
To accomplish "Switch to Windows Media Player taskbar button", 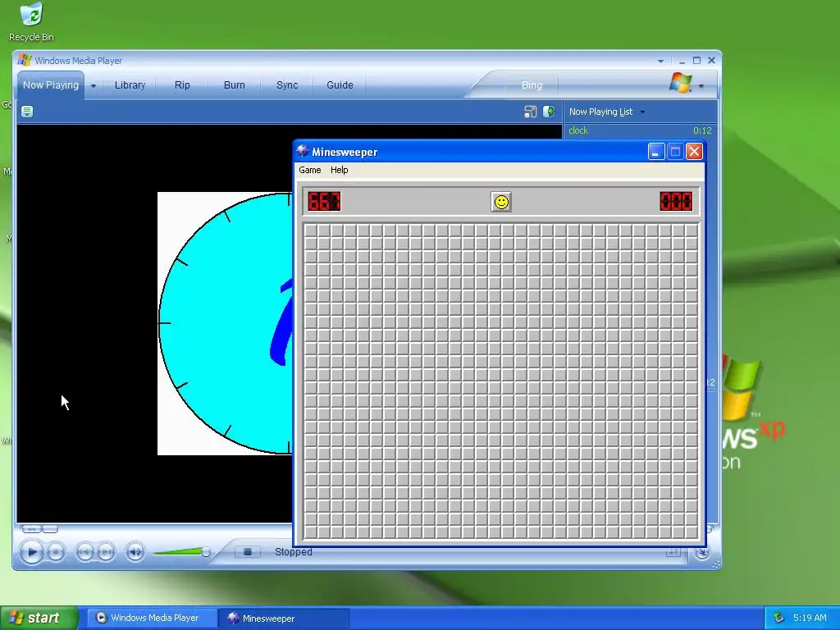I will (x=152, y=618).
